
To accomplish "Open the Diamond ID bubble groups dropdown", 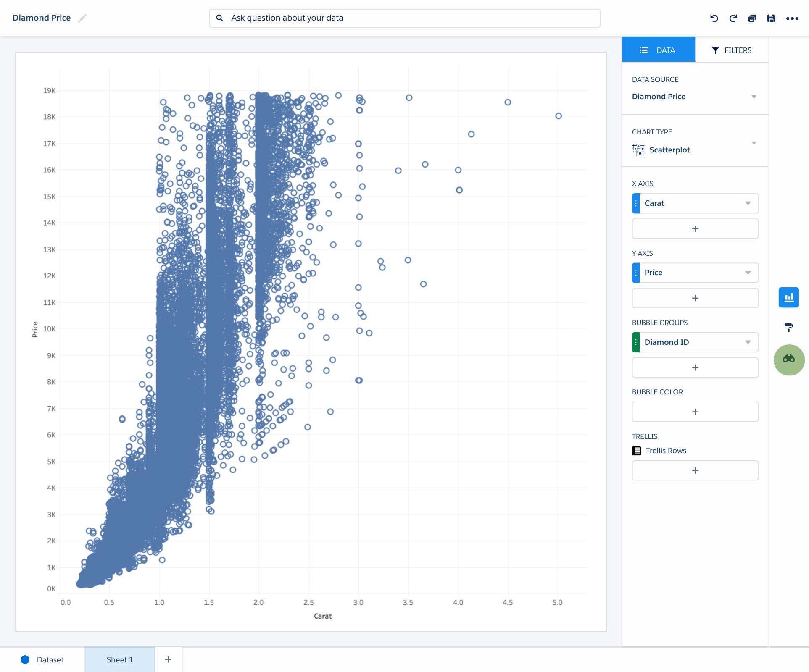I will pos(748,342).
